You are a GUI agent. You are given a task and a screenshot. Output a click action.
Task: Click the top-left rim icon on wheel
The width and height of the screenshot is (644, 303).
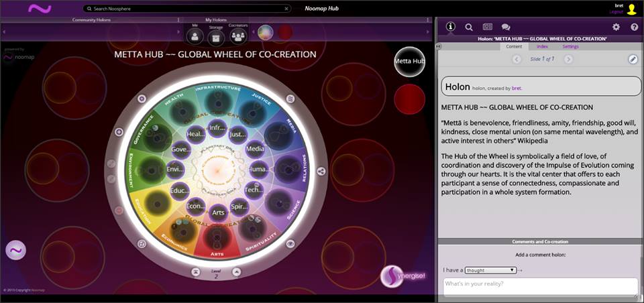[x=142, y=99]
